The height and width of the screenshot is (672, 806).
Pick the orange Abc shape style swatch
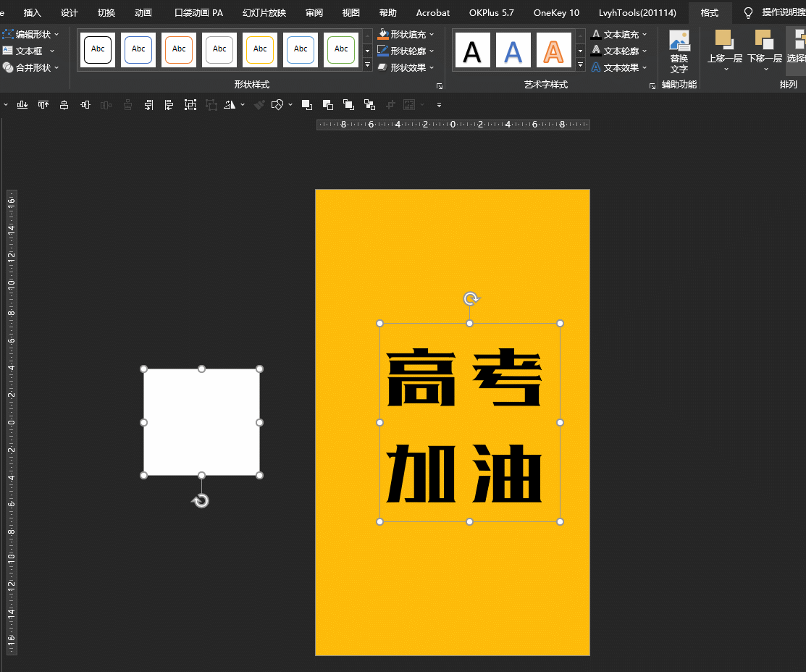tap(178, 49)
